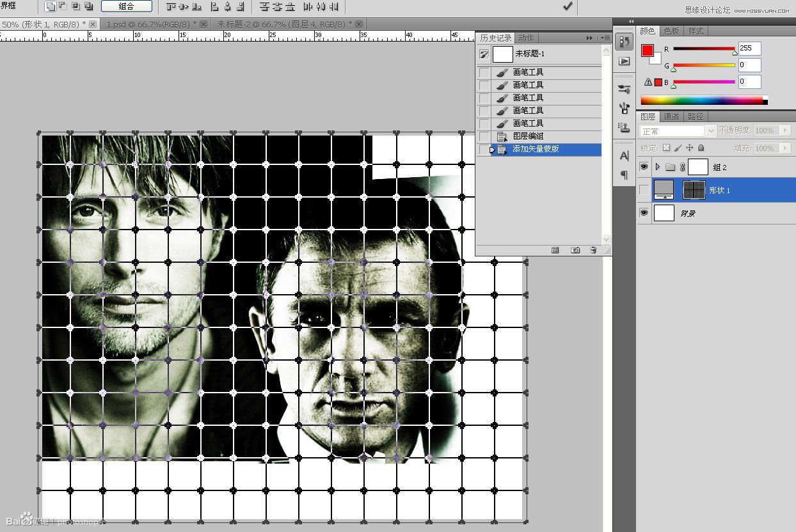Open the History panel flyout menu
The image size is (796, 532).
coord(605,38)
